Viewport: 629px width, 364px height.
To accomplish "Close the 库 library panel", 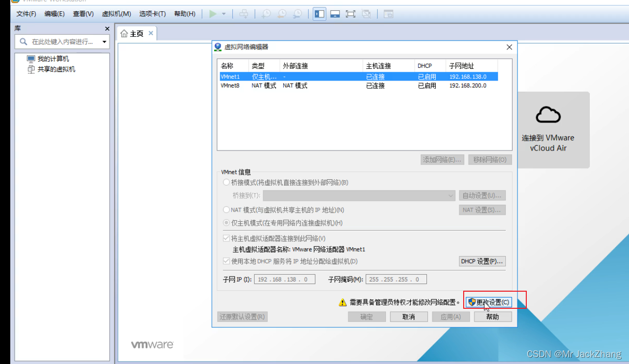I will 107,29.
